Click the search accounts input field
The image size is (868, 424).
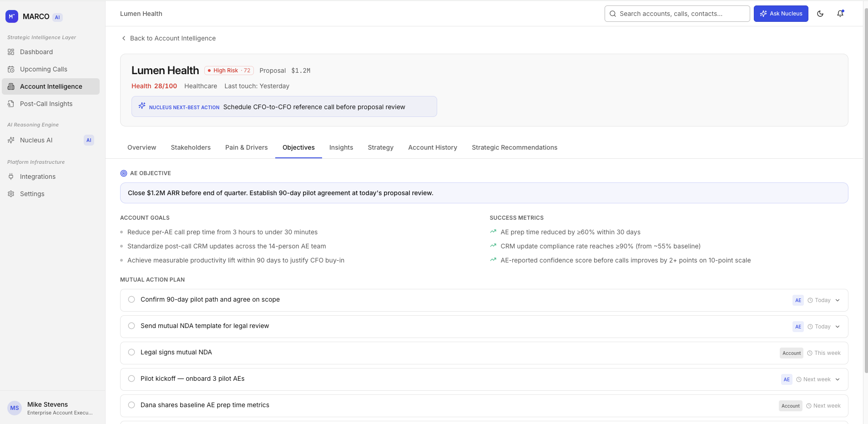click(677, 14)
